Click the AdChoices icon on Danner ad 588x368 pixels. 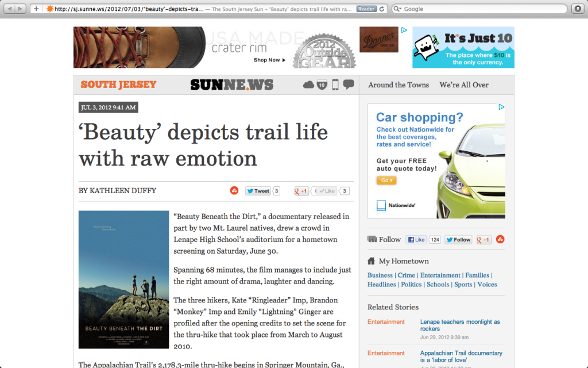point(404,30)
